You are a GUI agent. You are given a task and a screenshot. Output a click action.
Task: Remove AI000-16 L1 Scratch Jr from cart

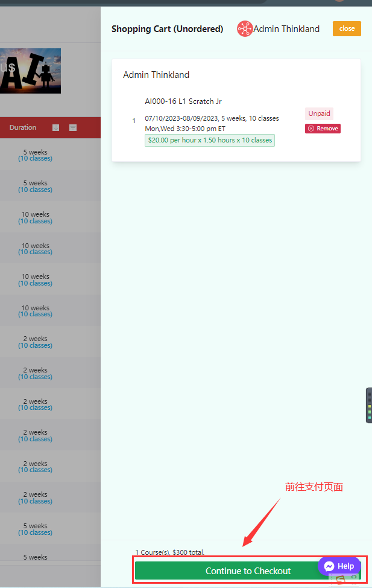pyautogui.click(x=323, y=129)
